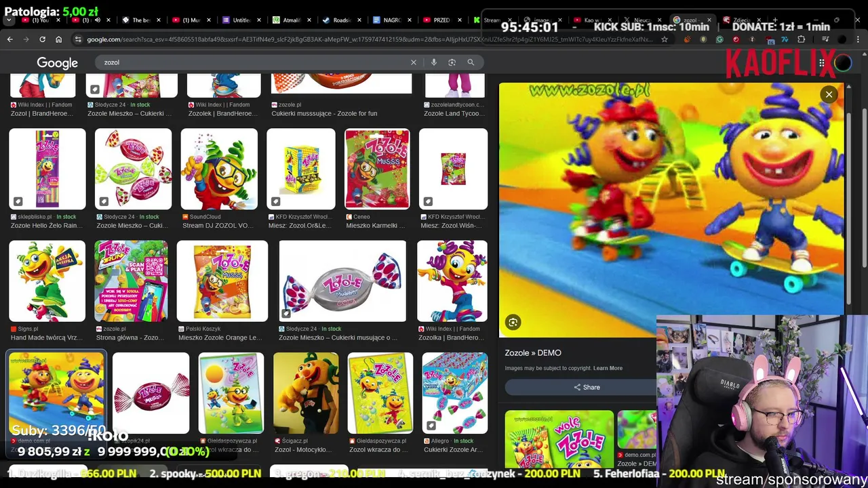Expand the tab search dropdown chevron
Image resolution: width=868 pixels, height=488 pixels.
click(x=9, y=20)
